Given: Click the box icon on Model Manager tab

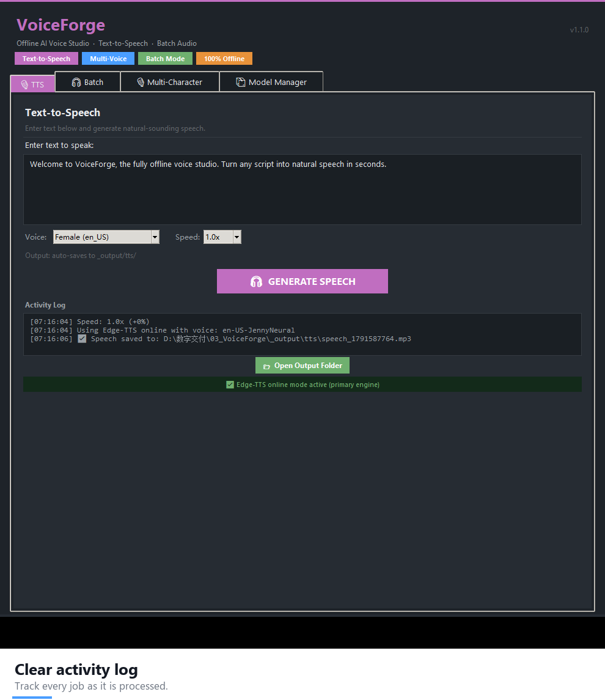Looking at the screenshot, I should tap(241, 82).
